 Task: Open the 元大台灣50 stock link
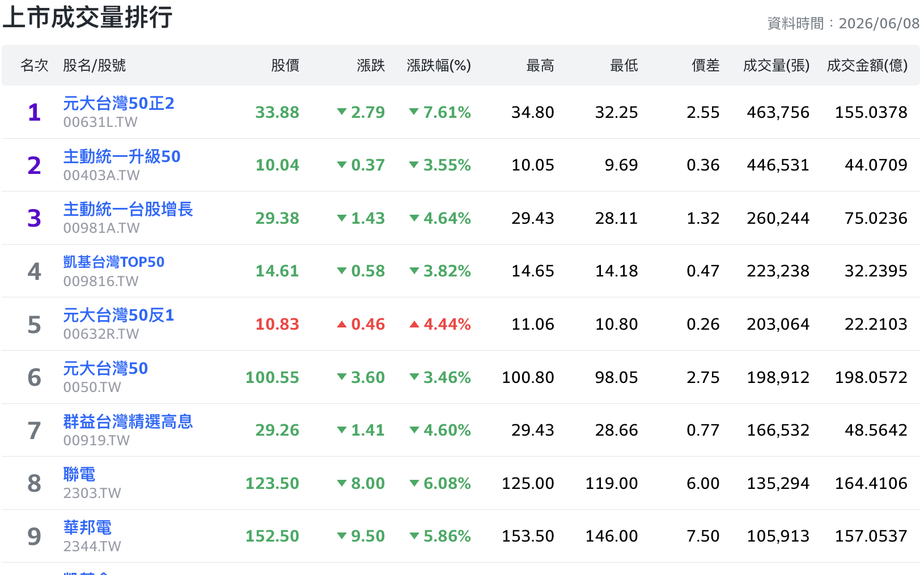[105, 369]
